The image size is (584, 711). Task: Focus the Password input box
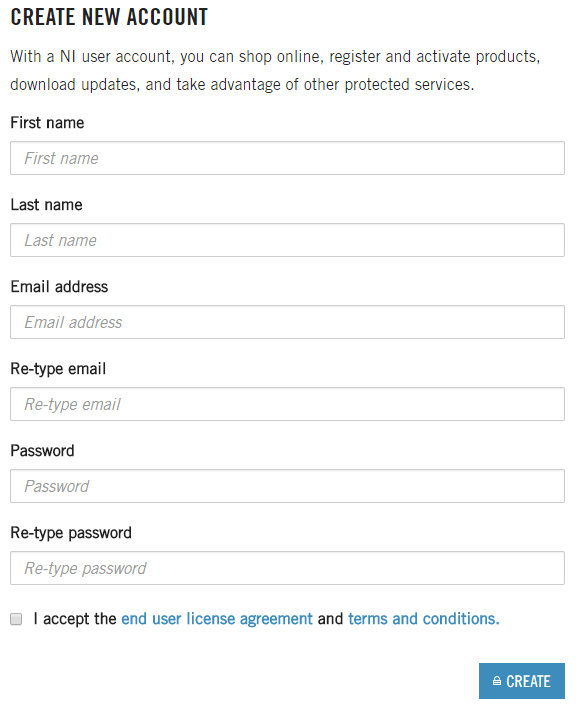pyautogui.click(x=287, y=487)
